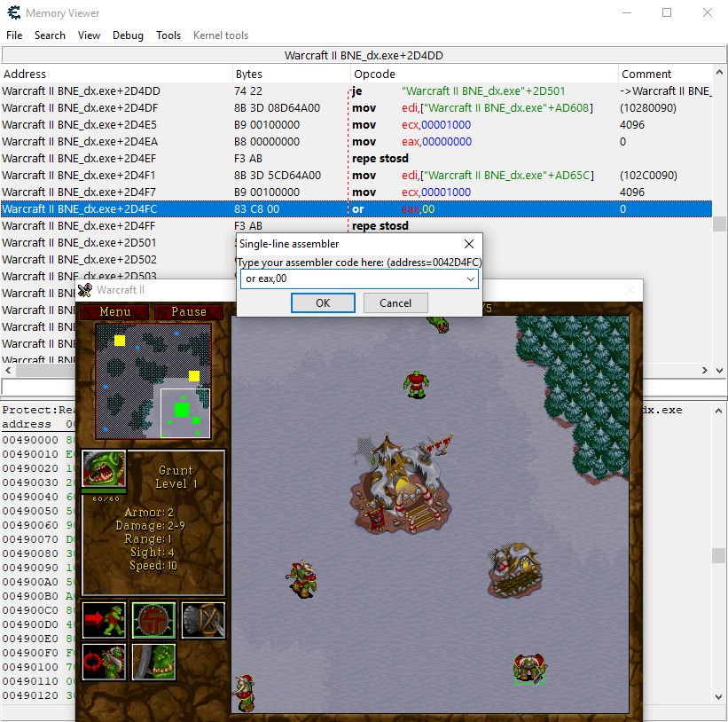The height and width of the screenshot is (722, 728).
Task: Select the row at address +2D4FF
Action: pyautogui.click(x=356, y=225)
